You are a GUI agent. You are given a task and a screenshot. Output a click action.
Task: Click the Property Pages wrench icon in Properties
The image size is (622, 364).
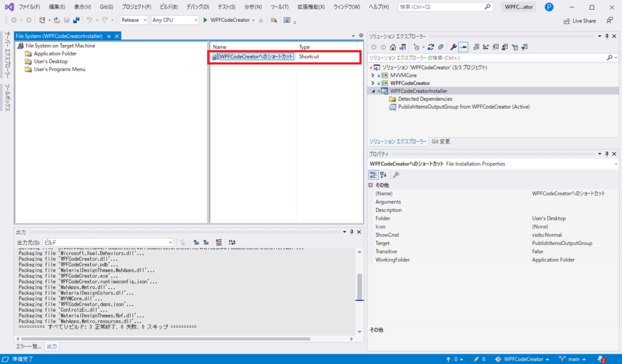pos(396,175)
